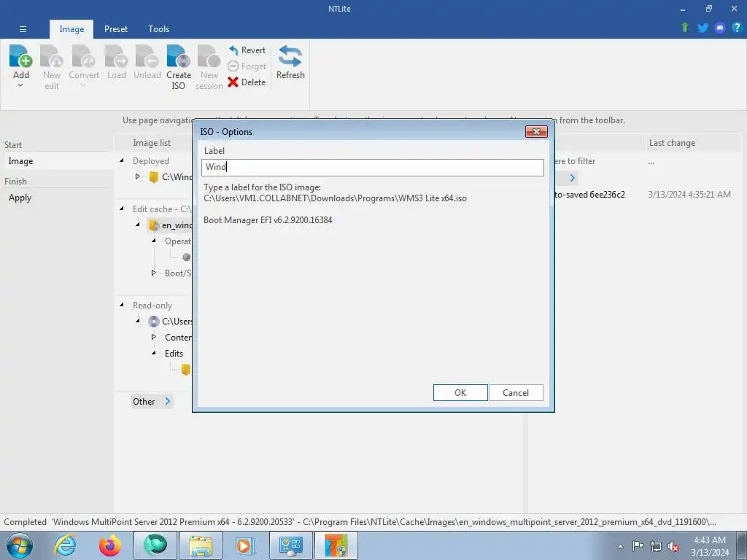This screenshot has height=560, width=747.
Task: Click into the ISO Label text field
Action: 373,167
